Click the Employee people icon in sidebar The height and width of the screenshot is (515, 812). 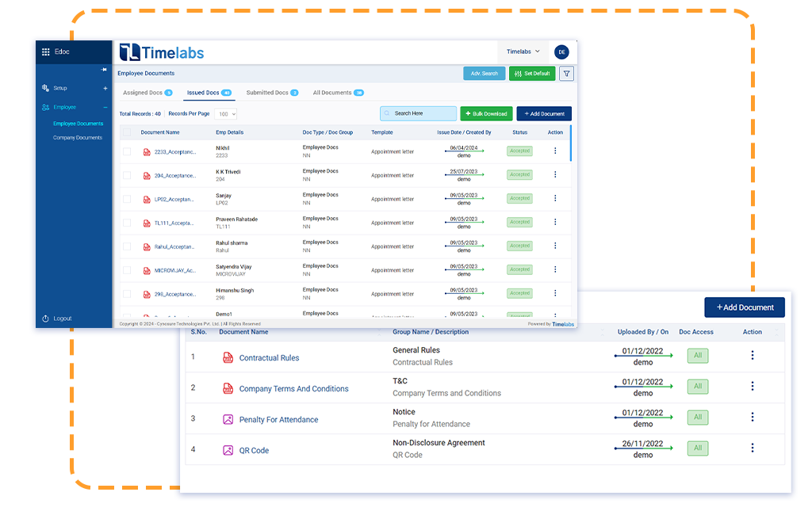click(45, 107)
